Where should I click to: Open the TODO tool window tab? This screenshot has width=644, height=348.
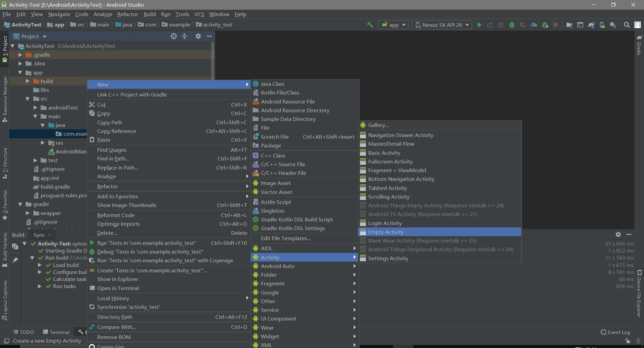point(23,332)
